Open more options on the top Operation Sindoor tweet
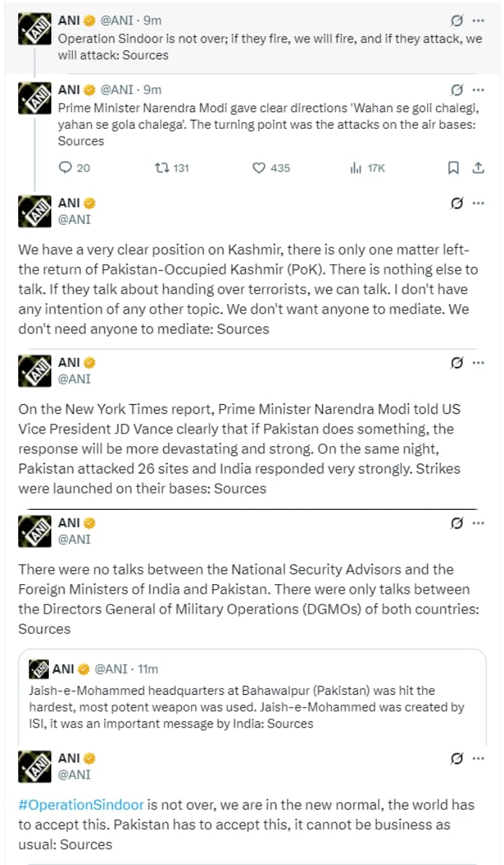The image size is (504, 865). click(478, 20)
